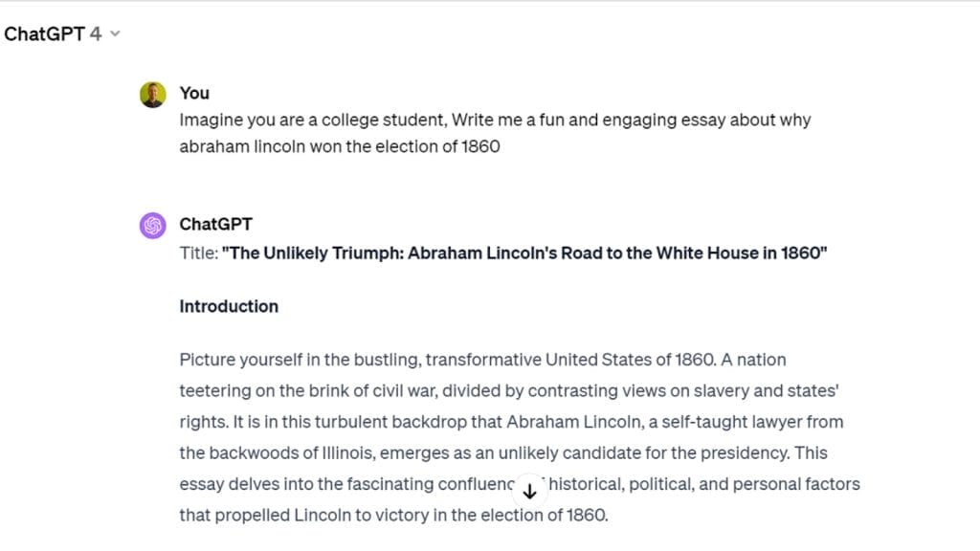Click the words "historical, political, and personal factors"

pyautogui.click(x=704, y=484)
